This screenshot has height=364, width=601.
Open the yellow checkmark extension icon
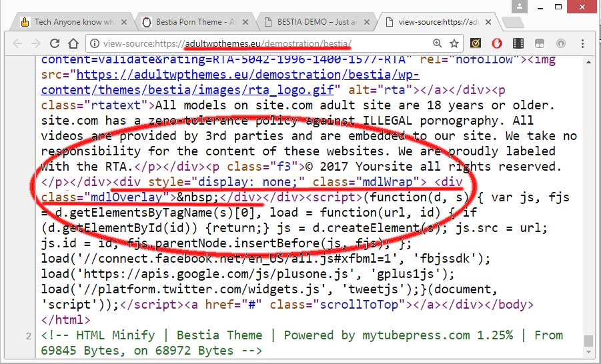(476, 43)
